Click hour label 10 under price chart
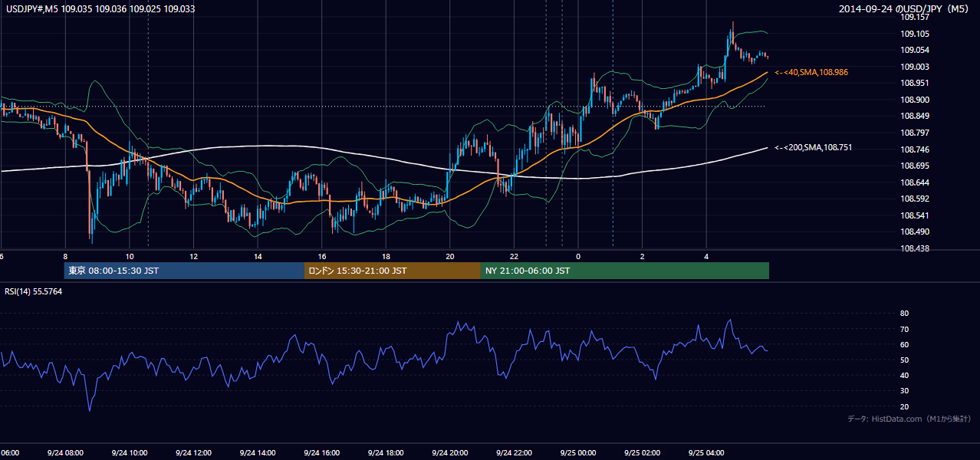This screenshot has width=980, height=460. point(130,257)
